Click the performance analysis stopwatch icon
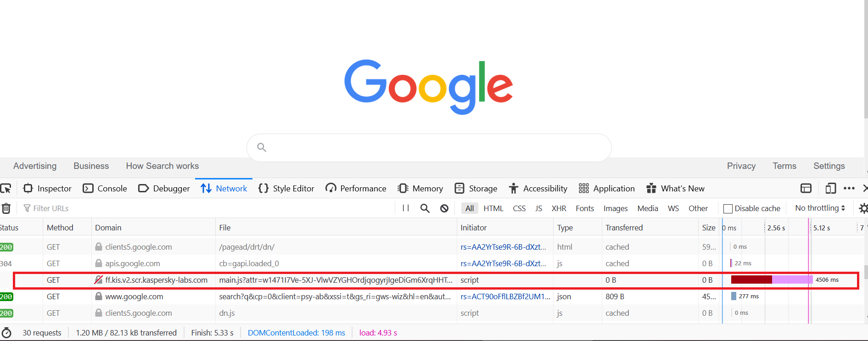868x341 pixels. [x=6, y=333]
